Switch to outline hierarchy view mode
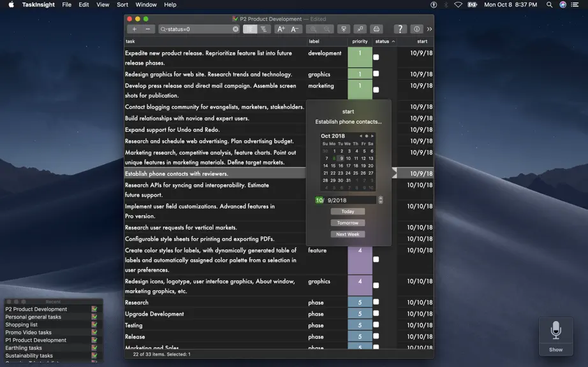The height and width of the screenshot is (367, 588). [x=263, y=29]
